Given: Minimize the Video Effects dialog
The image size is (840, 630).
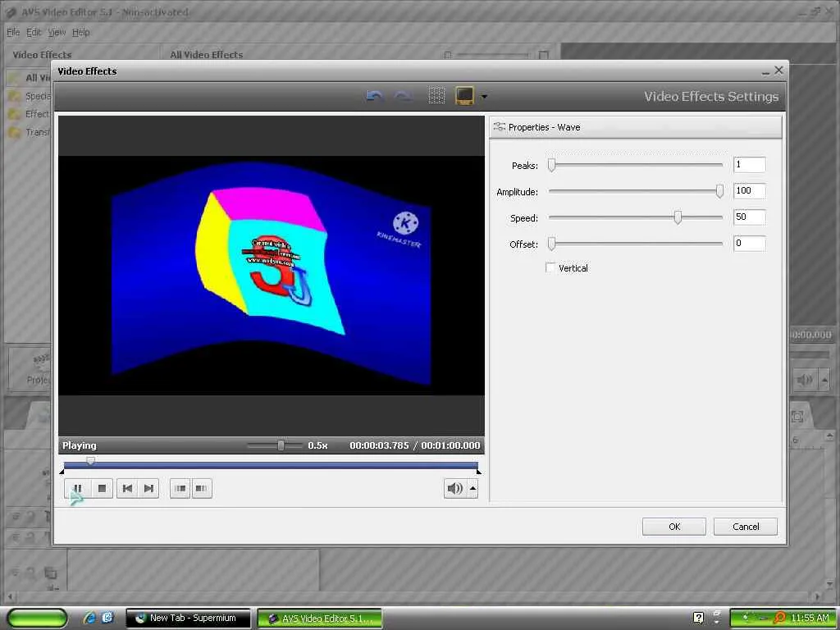Looking at the screenshot, I should tap(765, 71).
